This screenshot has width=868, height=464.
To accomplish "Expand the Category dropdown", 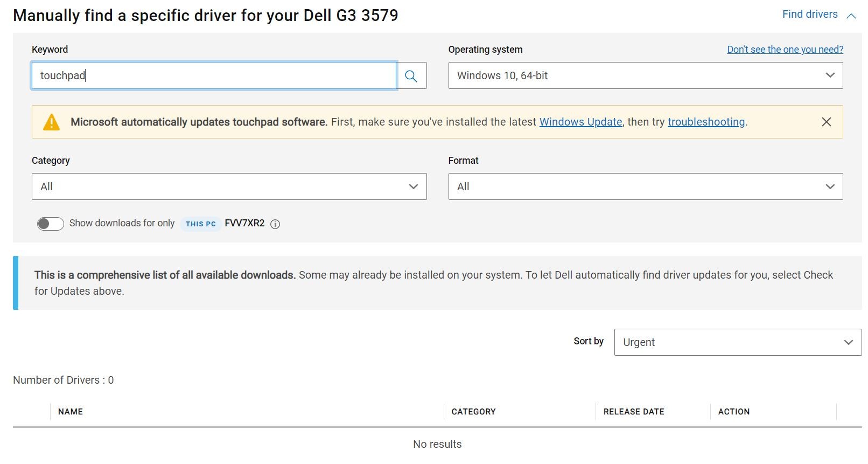I will point(229,186).
